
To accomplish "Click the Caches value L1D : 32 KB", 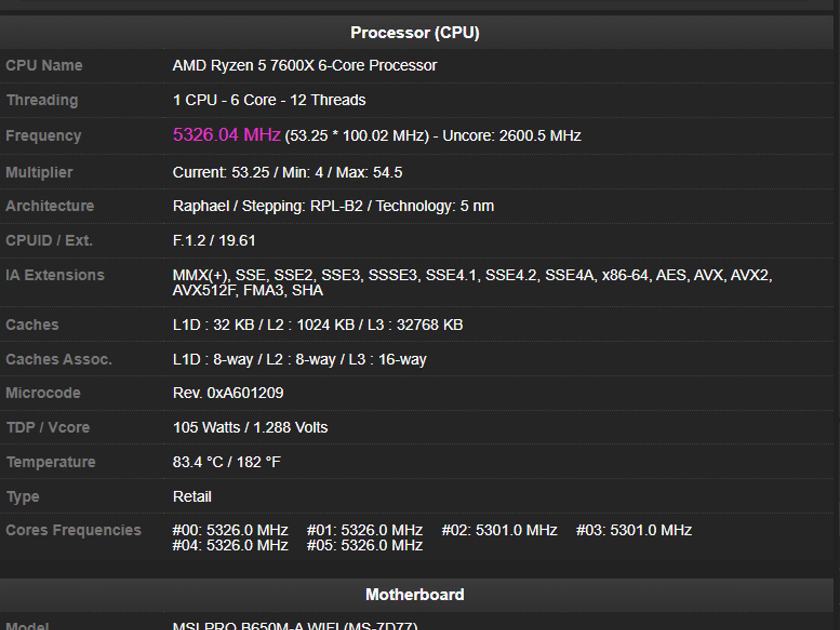I will point(213,325).
